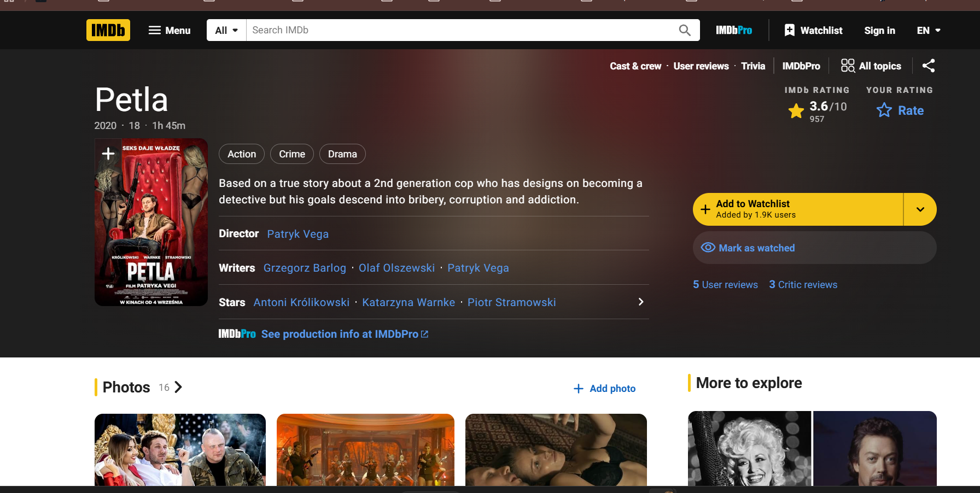This screenshot has width=980, height=493.
Task: Open the EN language dropdown
Action: tap(929, 30)
